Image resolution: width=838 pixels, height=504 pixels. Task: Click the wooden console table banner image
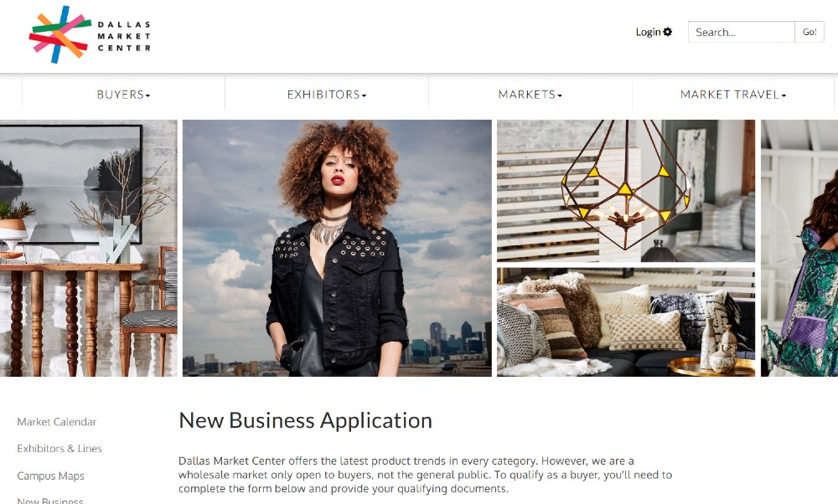pyautogui.click(x=88, y=249)
